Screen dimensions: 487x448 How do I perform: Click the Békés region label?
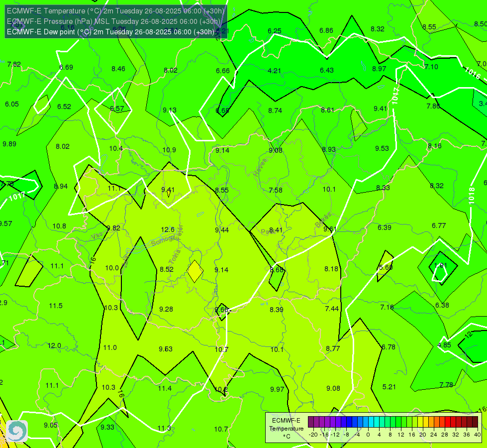pos(323,220)
